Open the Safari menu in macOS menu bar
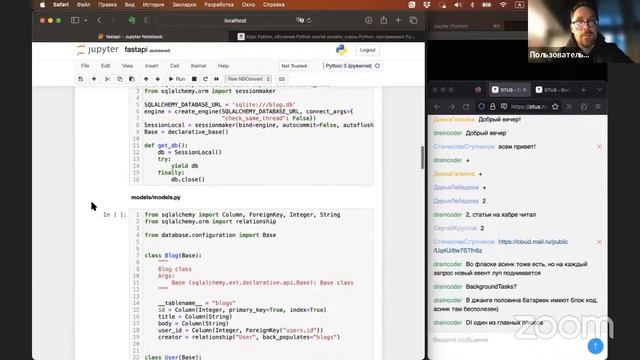640x360 pixels. coord(61,5)
